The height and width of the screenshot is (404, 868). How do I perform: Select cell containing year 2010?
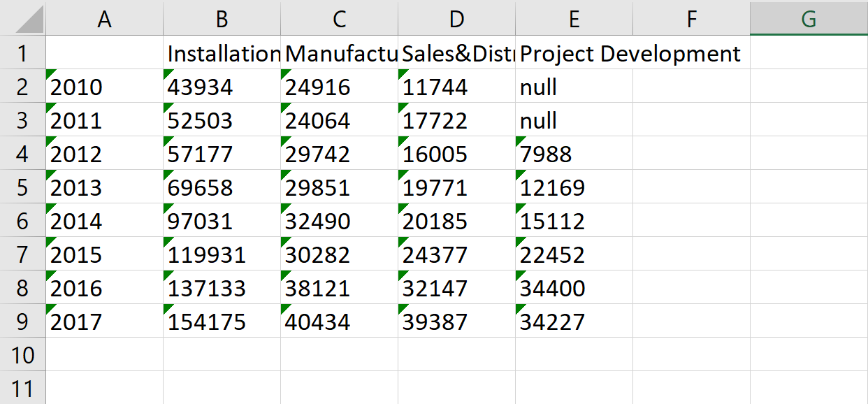(104, 87)
